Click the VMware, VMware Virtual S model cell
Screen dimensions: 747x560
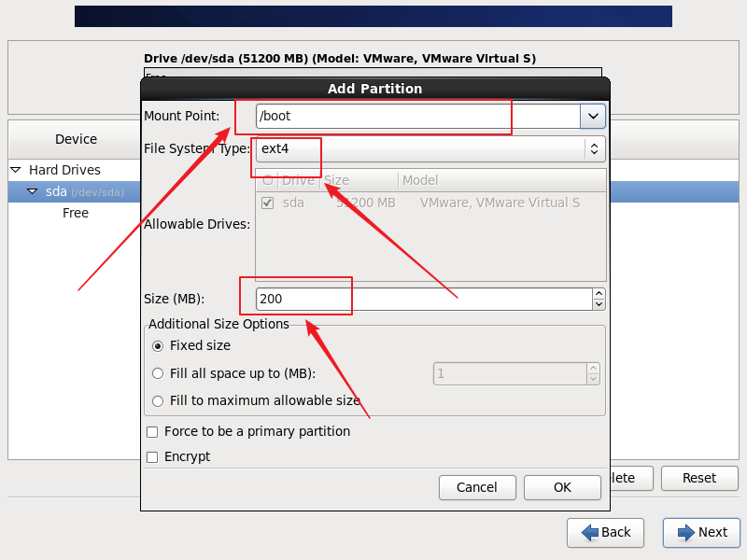[500, 203]
